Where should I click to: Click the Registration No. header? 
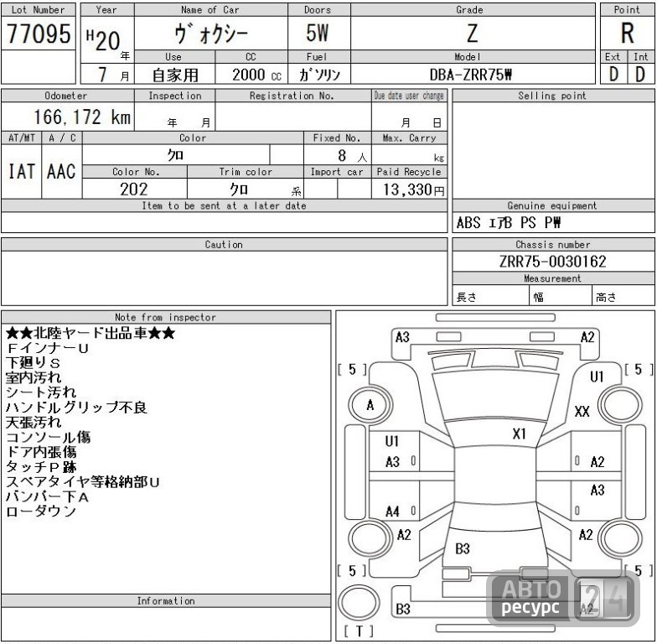point(292,96)
